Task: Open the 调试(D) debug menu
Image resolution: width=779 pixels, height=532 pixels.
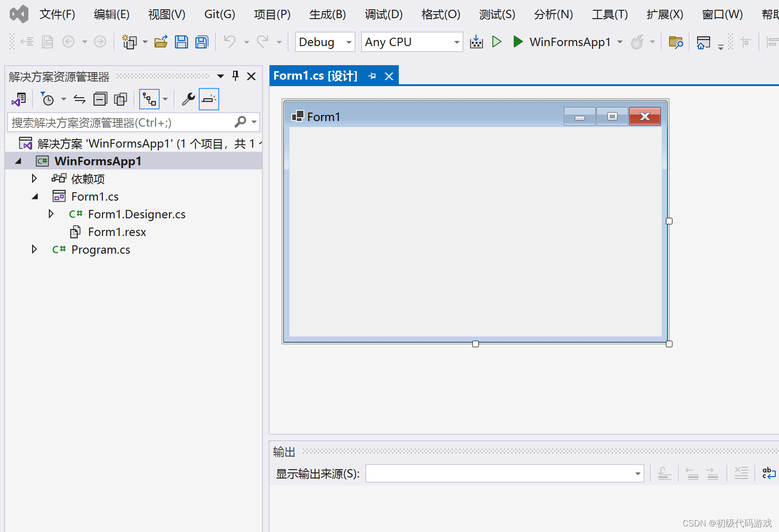Action: [x=383, y=14]
